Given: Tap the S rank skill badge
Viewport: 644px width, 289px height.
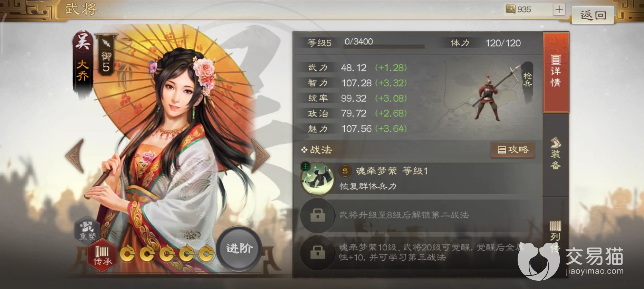Looking at the screenshot, I should [x=345, y=171].
